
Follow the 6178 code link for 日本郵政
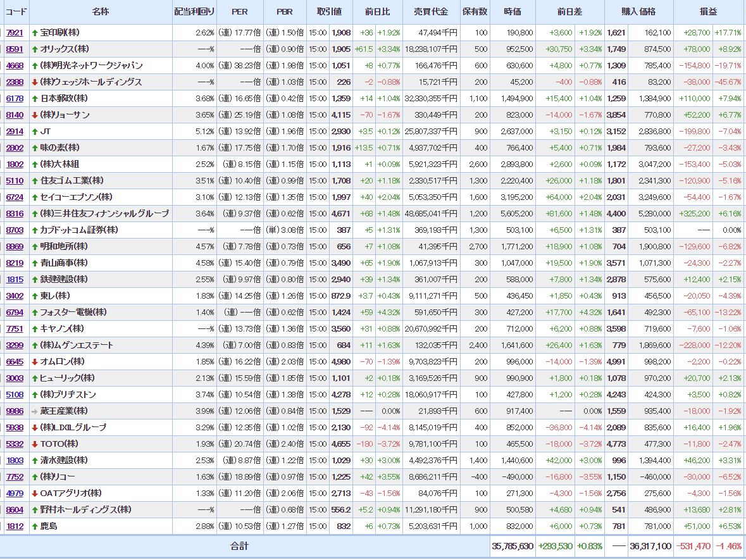tap(15, 99)
